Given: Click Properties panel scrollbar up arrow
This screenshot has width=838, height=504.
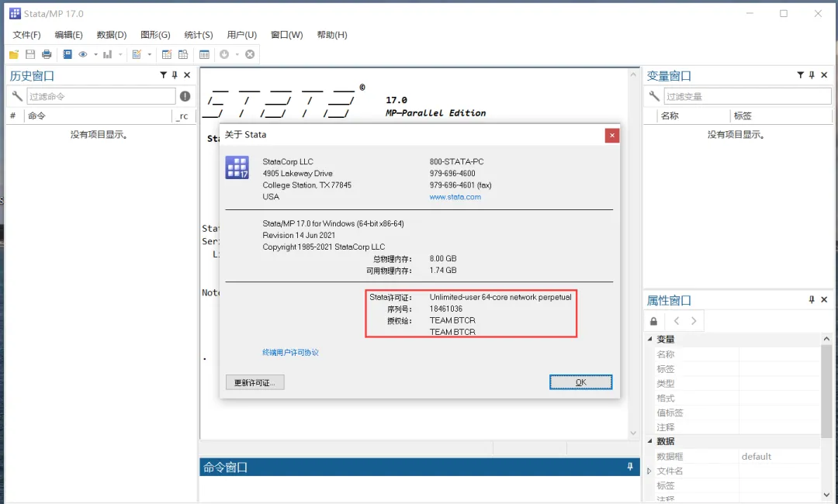Looking at the screenshot, I should pyautogui.click(x=826, y=339).
